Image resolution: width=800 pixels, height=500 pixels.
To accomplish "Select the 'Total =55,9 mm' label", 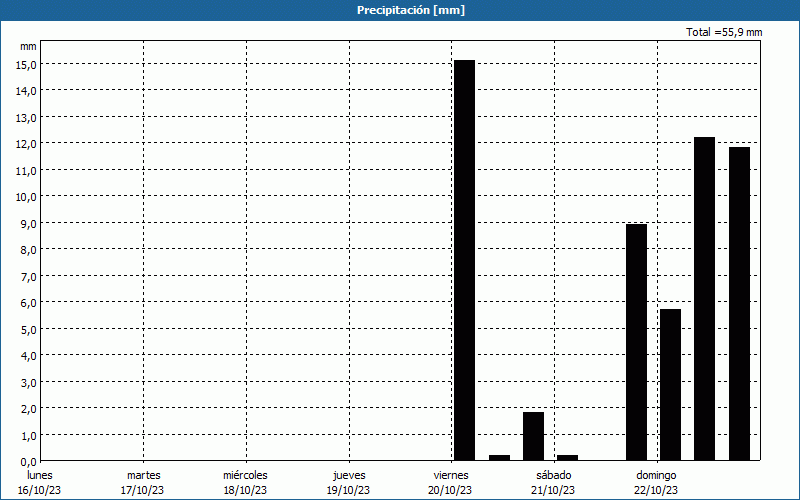I will pyautogui.click(x=724, y=32).
